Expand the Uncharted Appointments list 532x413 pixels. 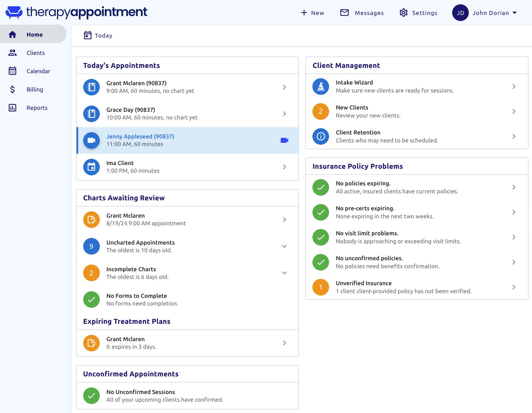(284, 246)
